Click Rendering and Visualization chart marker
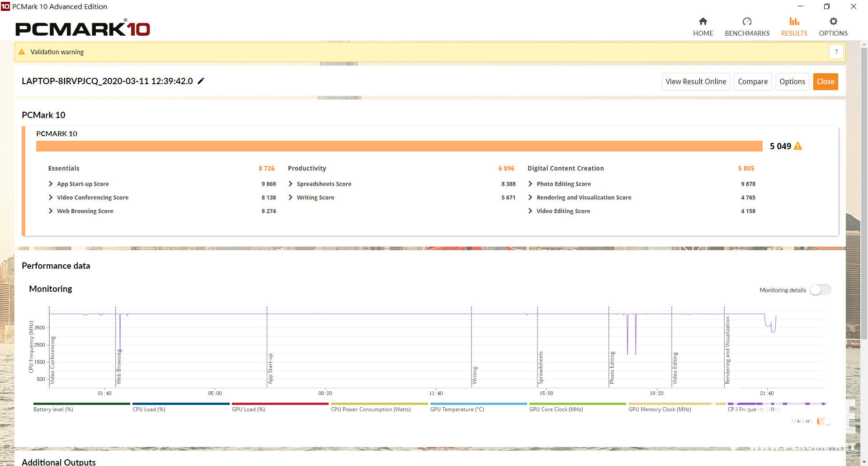This screenshot has height=466, width=868. coord(727,351)
